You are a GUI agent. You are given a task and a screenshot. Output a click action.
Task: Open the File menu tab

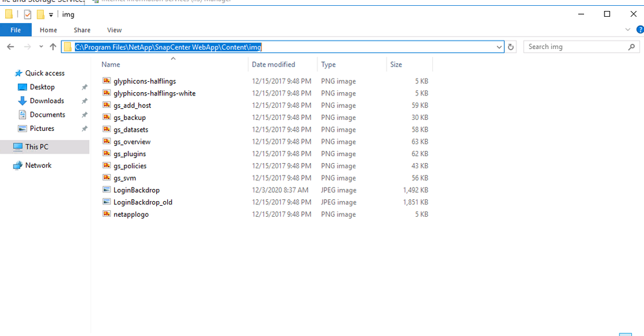tap(15, 30)
